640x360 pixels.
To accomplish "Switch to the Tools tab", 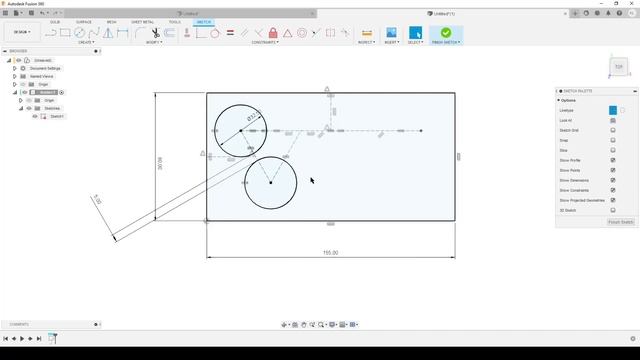I will click(x=175, y=22).
